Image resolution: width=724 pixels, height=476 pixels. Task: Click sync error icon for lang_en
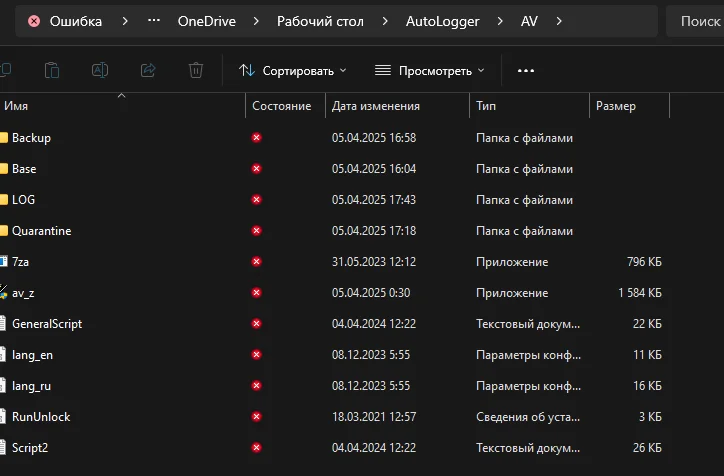[x=256, y=355]
